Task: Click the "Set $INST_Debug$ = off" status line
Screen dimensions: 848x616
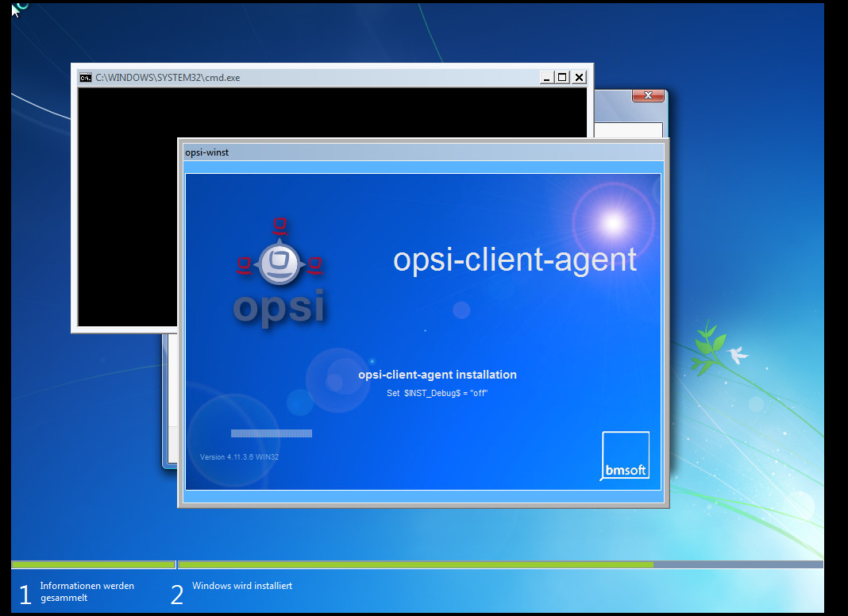Action: [x=437, y=393]
